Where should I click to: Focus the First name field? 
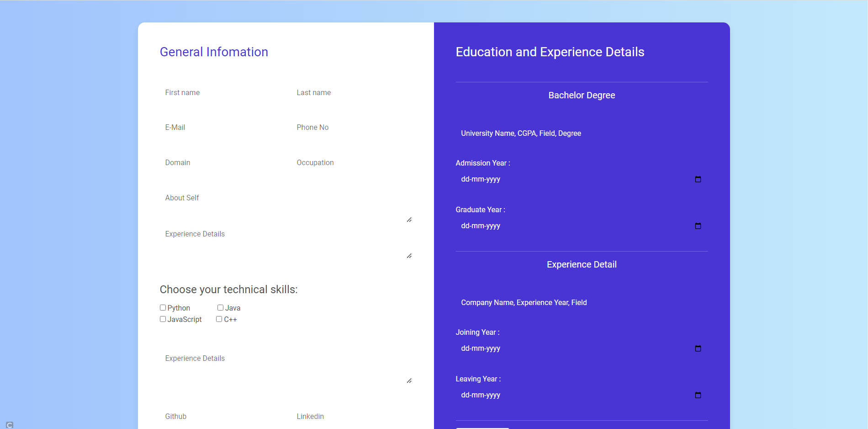click(220, 93)
